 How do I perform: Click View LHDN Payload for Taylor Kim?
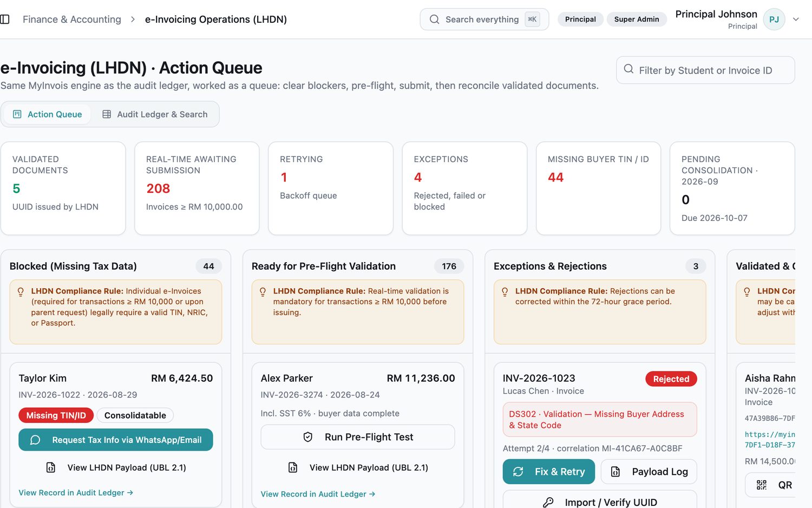click(116, 467)
